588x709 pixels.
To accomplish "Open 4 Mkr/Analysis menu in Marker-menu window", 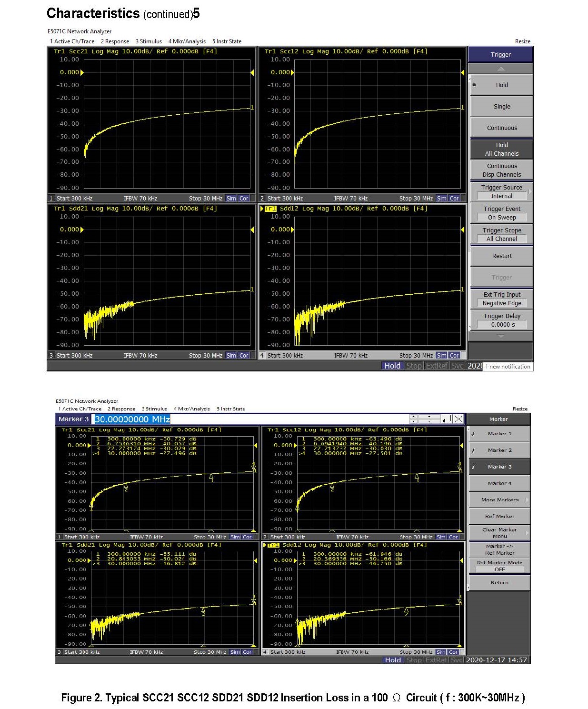I will click(191, 409).
